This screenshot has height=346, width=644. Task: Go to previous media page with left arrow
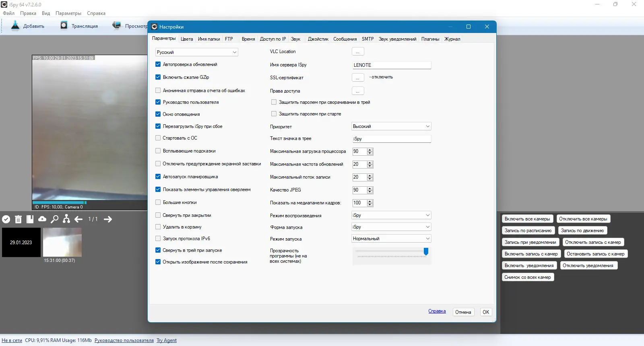pos(78,219)
